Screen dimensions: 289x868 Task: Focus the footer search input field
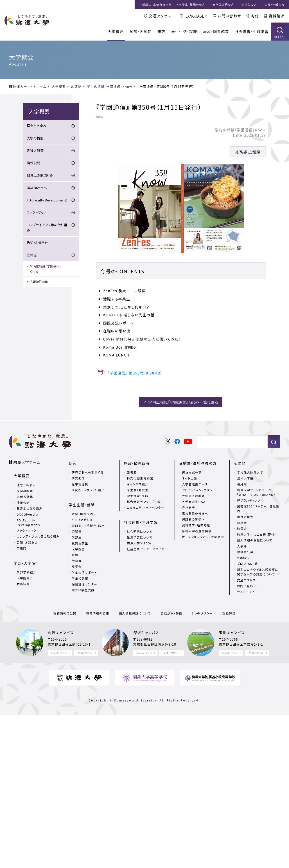pos(232,442)
